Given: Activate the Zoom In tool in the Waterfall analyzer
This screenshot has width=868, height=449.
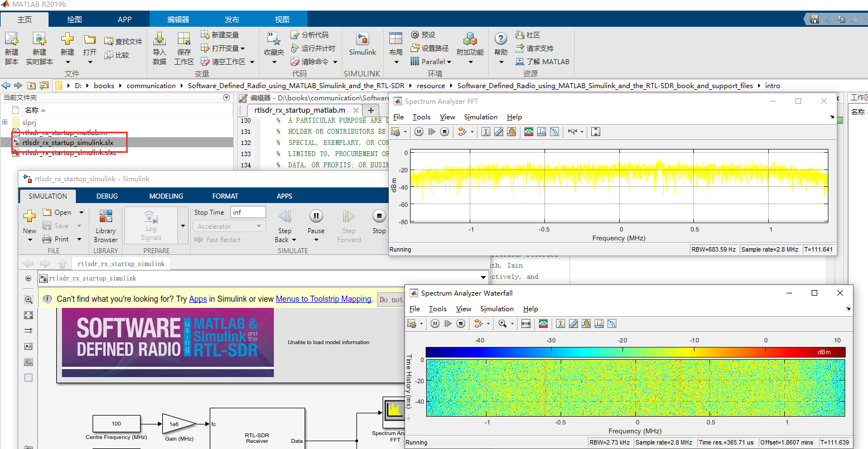Looking at the screenshot, I should pos(501,324).
